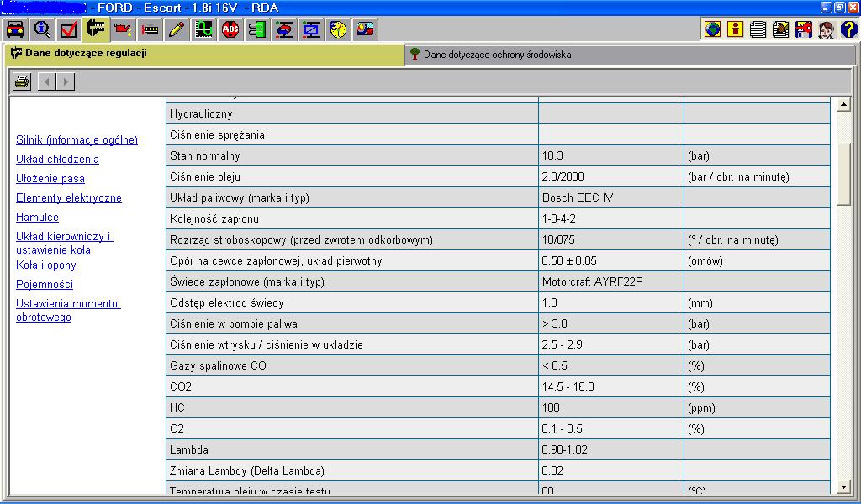Viewport: 861px width, 504px height.
Task: Click the yellow information 'i' icon
Action: (736, 30)
